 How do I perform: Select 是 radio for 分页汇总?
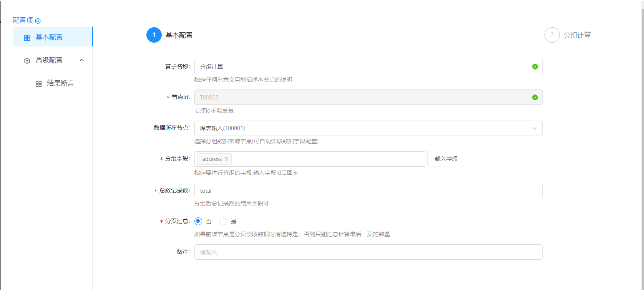[x=223, y=221]
